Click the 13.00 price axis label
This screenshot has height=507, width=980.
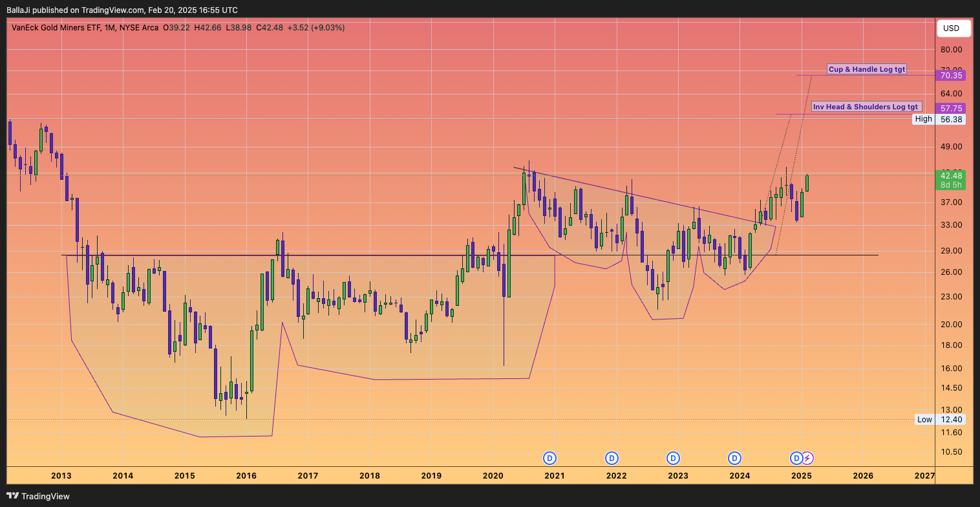coord(952,410)
